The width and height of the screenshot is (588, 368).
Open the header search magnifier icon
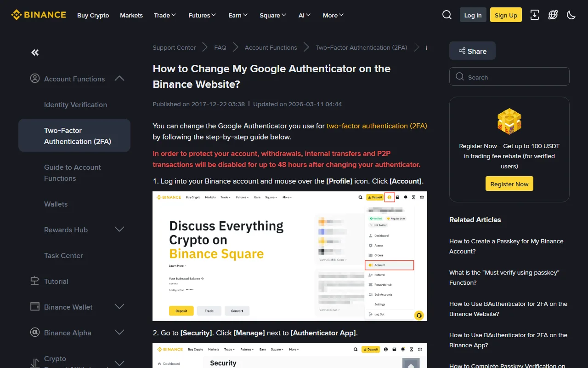tap(447, 15)
